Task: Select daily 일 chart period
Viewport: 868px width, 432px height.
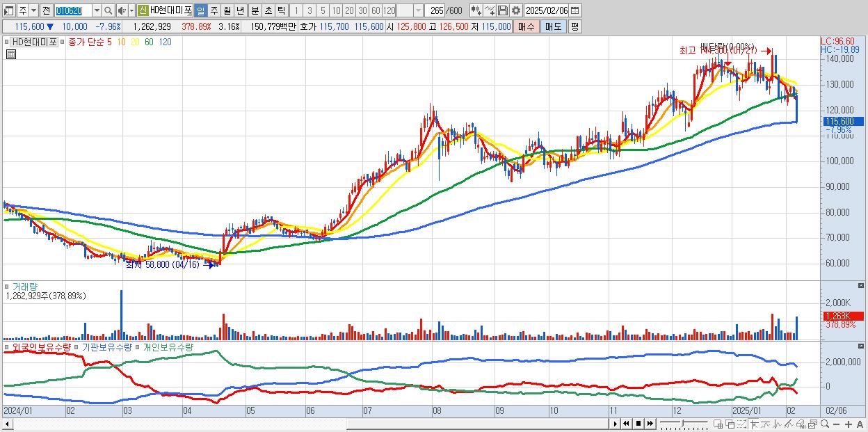Action: pyautogui.click(x=200, y=10)
